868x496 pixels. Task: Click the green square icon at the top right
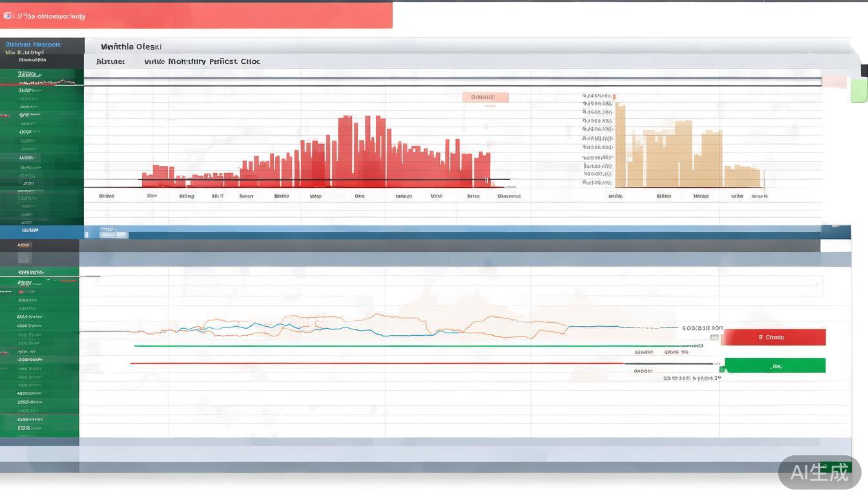858,90
